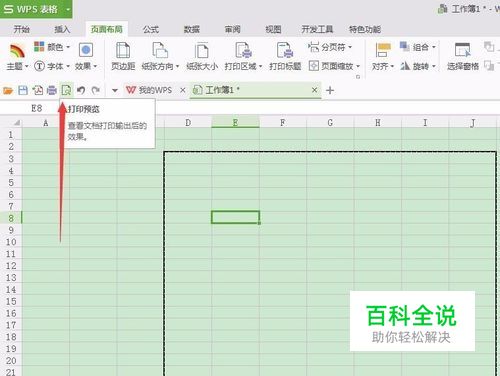Open the 开始 ribbon tab
The image size is (500, 376).
tap(21, 29)
